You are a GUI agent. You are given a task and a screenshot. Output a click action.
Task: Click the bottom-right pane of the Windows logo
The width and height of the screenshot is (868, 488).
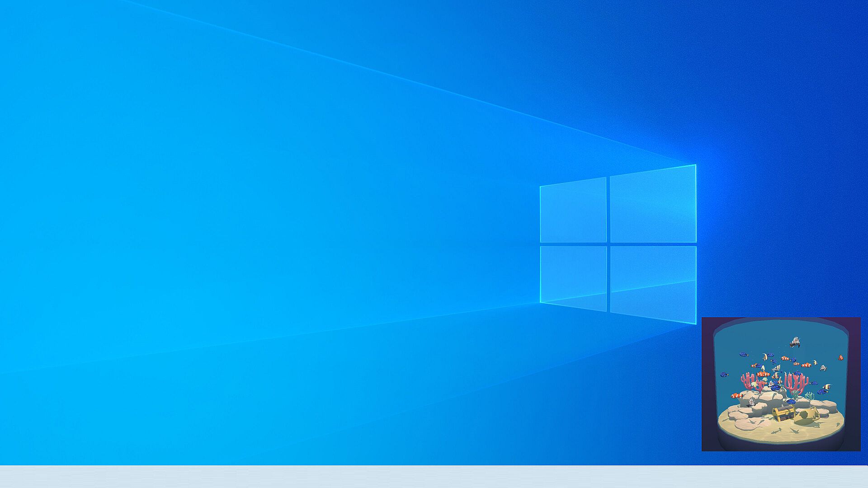(653, 282)
